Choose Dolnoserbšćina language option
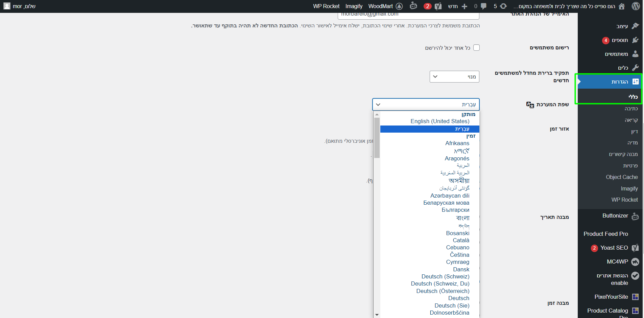 pos(449,313)
